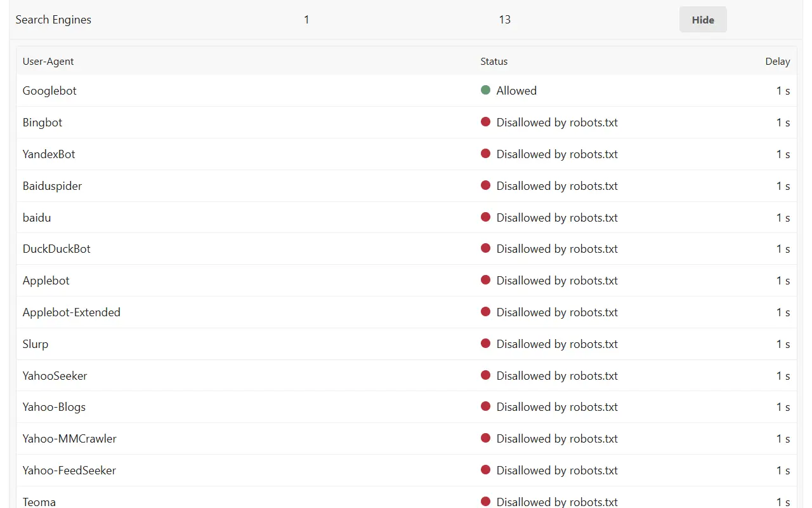Open the YahooSeeker user-agent row

(x=55, y=375)
